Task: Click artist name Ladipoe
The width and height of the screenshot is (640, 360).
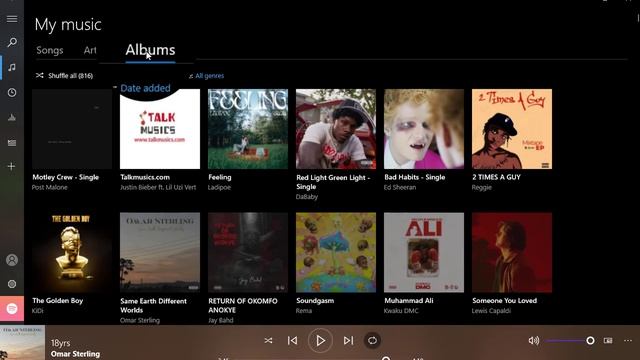Action: point(219,187)
